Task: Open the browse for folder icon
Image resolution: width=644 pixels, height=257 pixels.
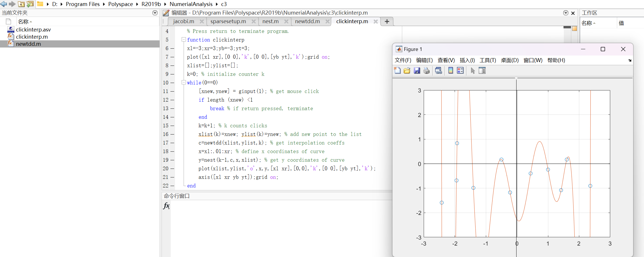Action: [30, 4]
